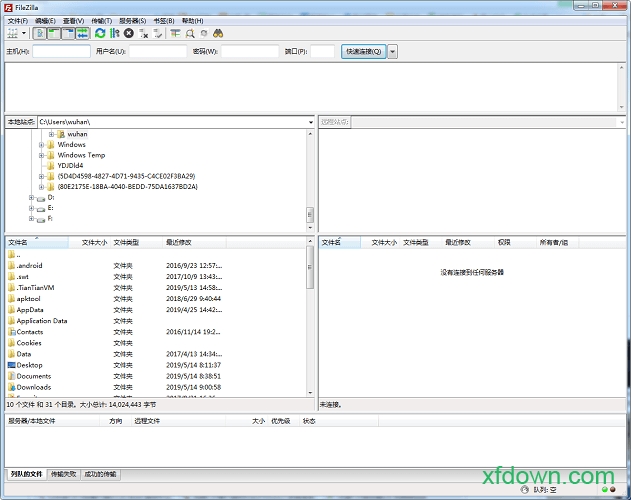Switch to the 传输失败 tab
This screenshot has width=631, height=500.
(x=64, y=474)
